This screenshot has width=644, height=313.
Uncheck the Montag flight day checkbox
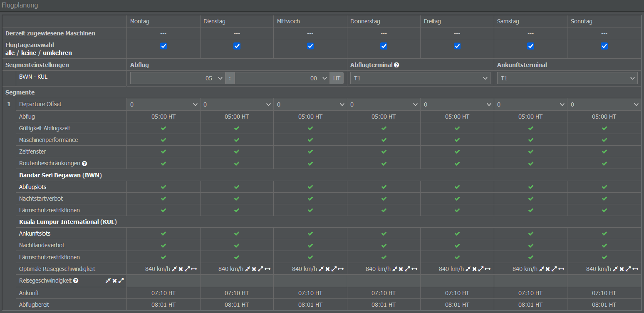click(x=163, y=46)
